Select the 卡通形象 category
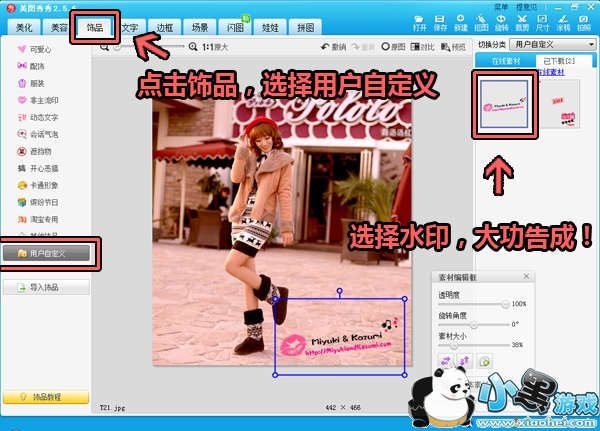 pyautogui.click(x=38, y=185)
